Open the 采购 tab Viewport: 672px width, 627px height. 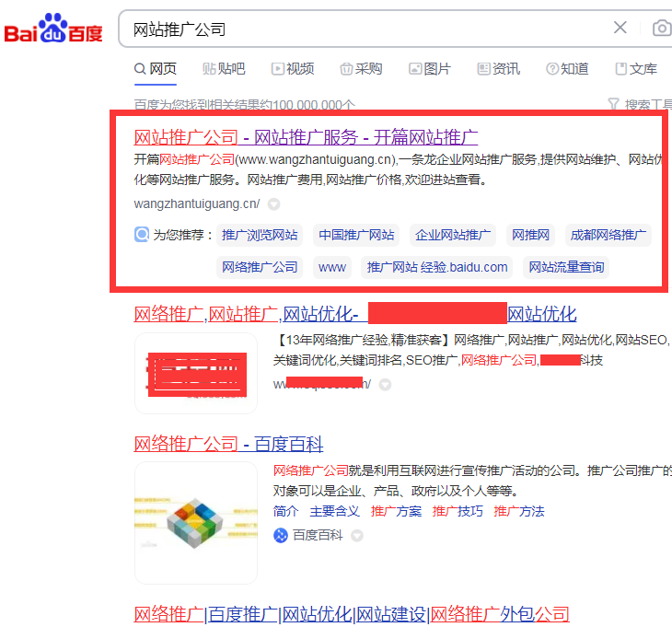coord(361,68)
